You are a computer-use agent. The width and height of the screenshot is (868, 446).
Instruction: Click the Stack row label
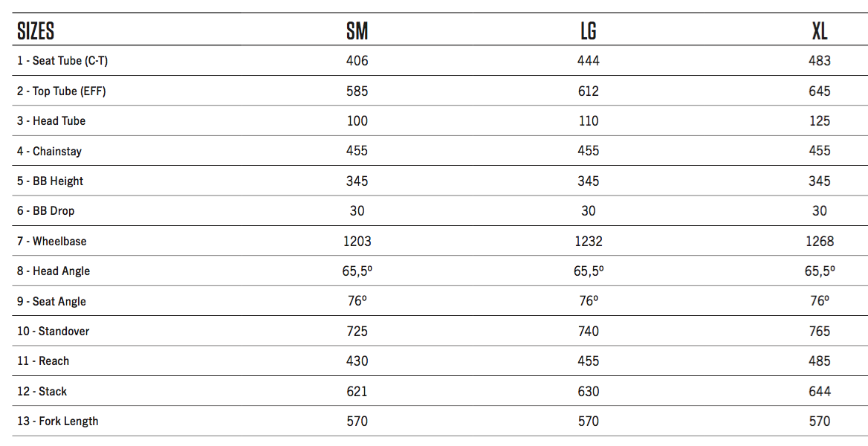tap(42, 392)
